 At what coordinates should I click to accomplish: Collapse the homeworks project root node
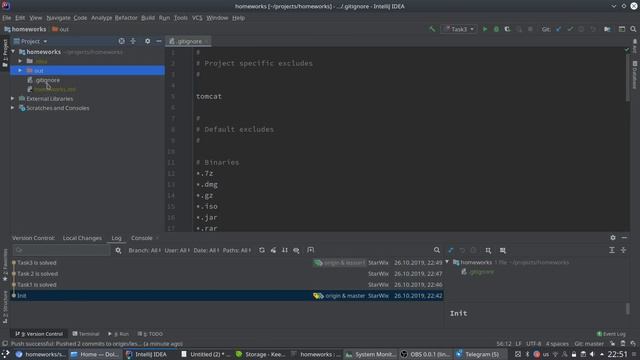[13, 52]
